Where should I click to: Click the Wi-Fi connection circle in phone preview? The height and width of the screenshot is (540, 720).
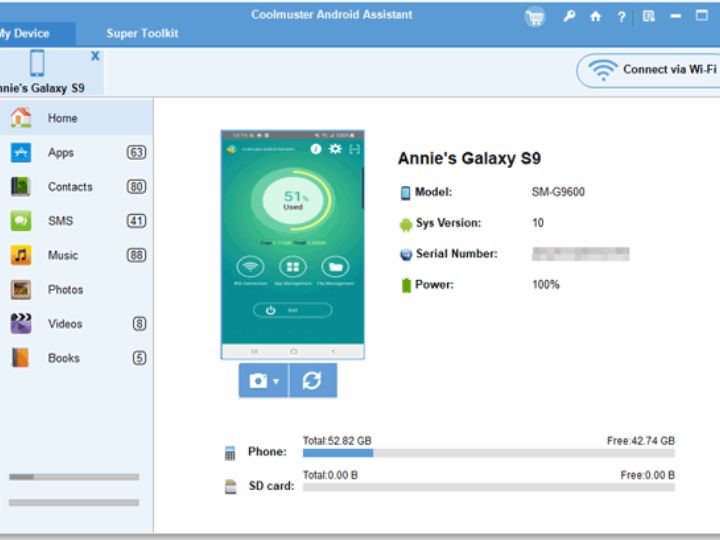(x=250, y=267)
